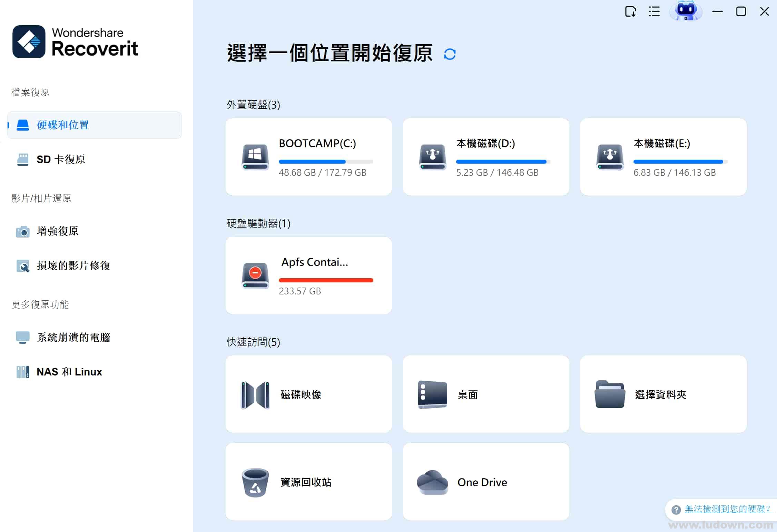The image size is (777, 532).
Task: Switch to SD 卡復原 in the sidebar
Action: pyautogui.click(x=61, y=159)
